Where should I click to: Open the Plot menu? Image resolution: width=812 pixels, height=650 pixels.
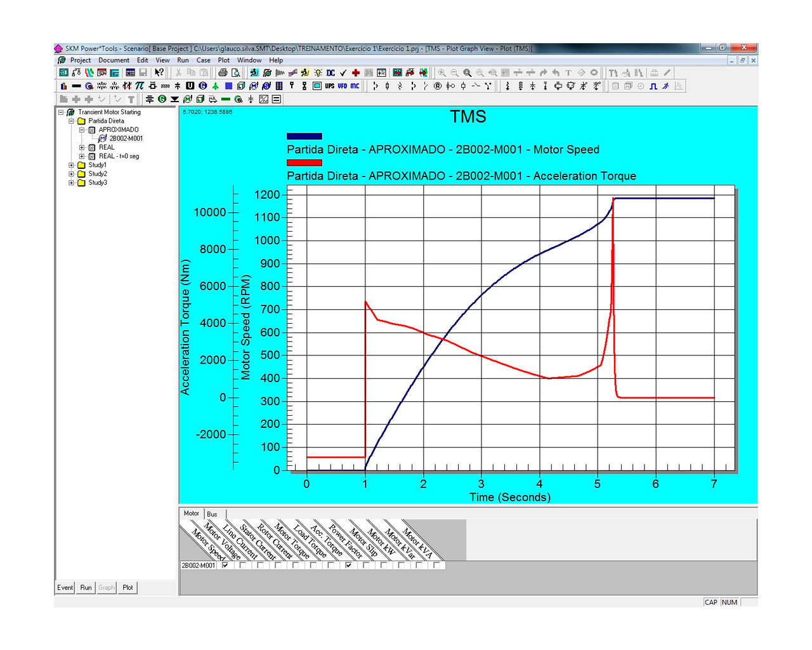pos(224,60)
